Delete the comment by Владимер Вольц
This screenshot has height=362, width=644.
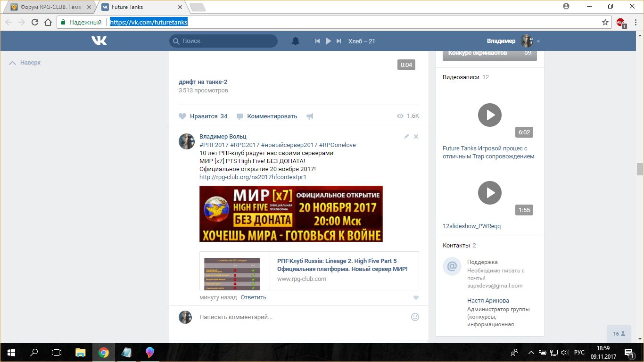pos(416,136)
